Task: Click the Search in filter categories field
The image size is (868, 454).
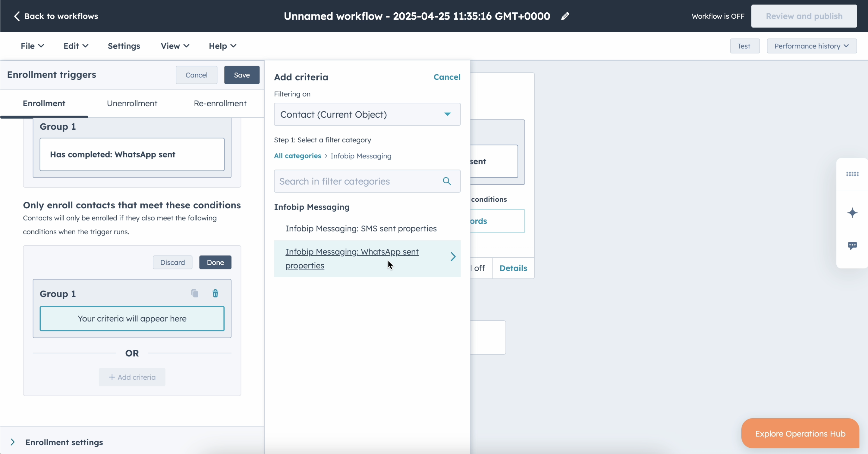Action: pyautogui.click(x=367, y=181)
